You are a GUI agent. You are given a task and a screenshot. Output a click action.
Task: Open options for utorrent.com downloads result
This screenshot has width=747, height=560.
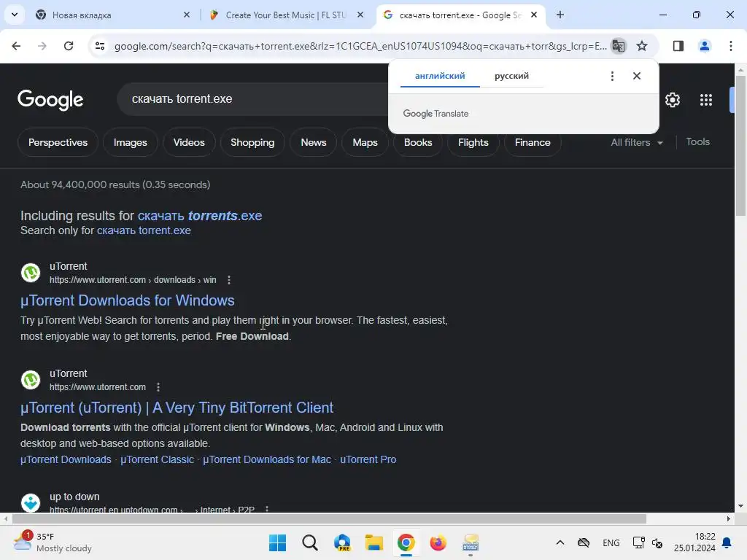coord(229,280)
